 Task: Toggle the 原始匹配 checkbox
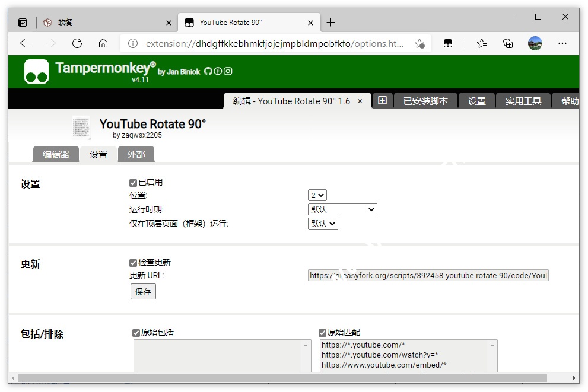[322, 332]
